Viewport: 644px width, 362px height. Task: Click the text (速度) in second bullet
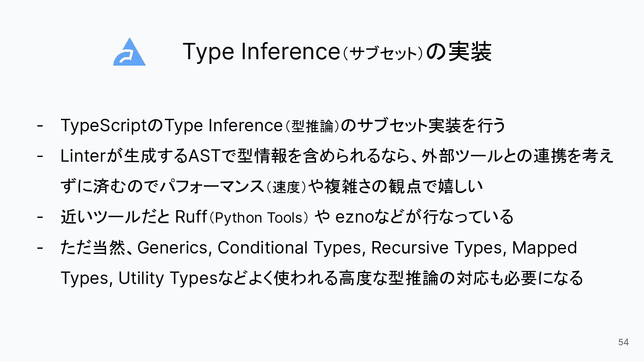click(286, 187)
